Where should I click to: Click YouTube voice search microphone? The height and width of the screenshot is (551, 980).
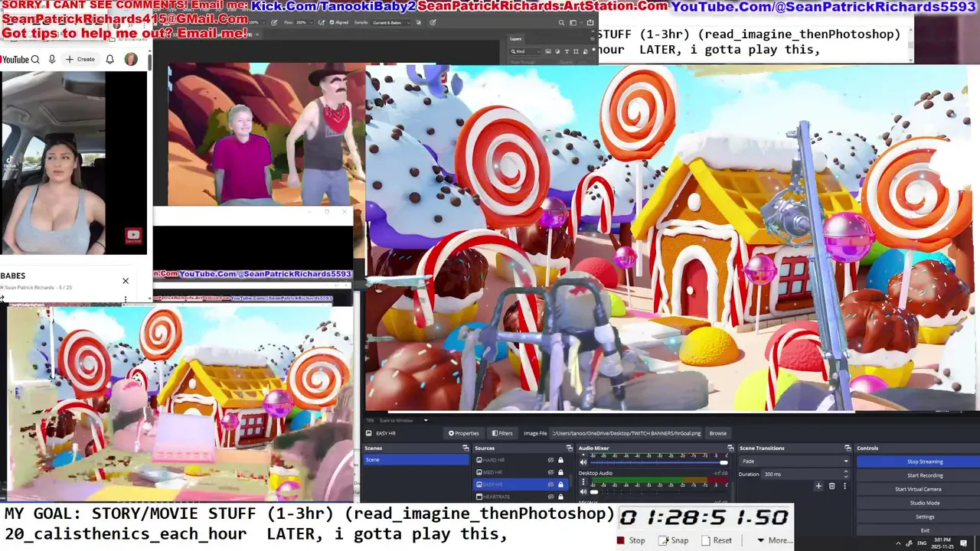(x=52, y=59)
